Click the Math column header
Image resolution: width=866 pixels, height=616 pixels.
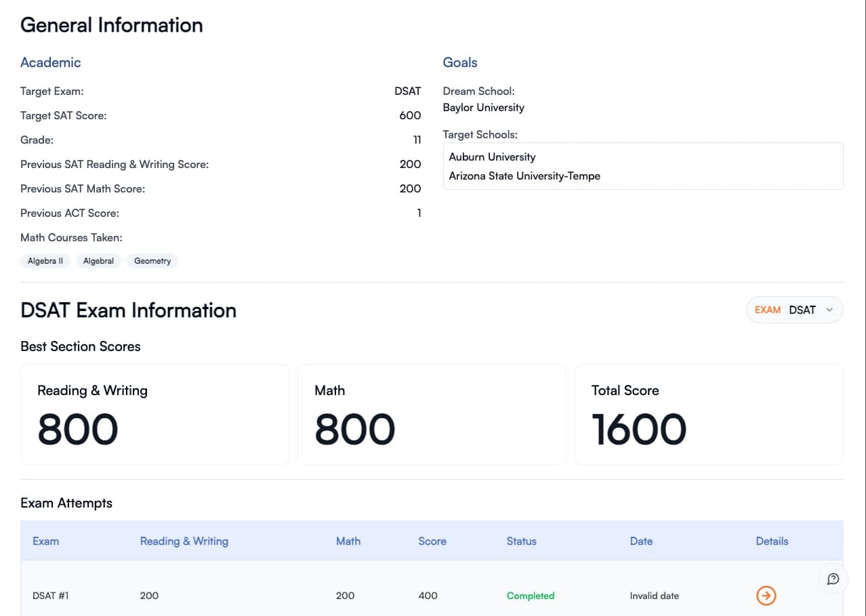pos(348,541)
